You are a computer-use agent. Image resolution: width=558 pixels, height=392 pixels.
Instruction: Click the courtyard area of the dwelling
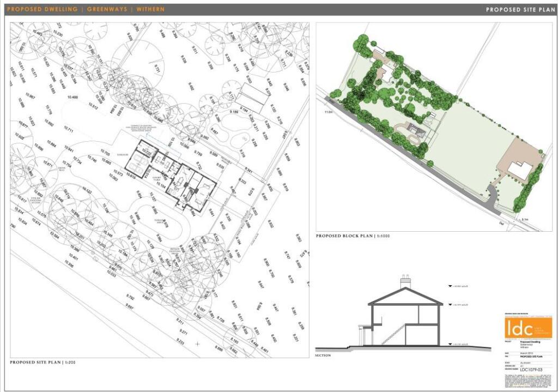coord(156,178)
